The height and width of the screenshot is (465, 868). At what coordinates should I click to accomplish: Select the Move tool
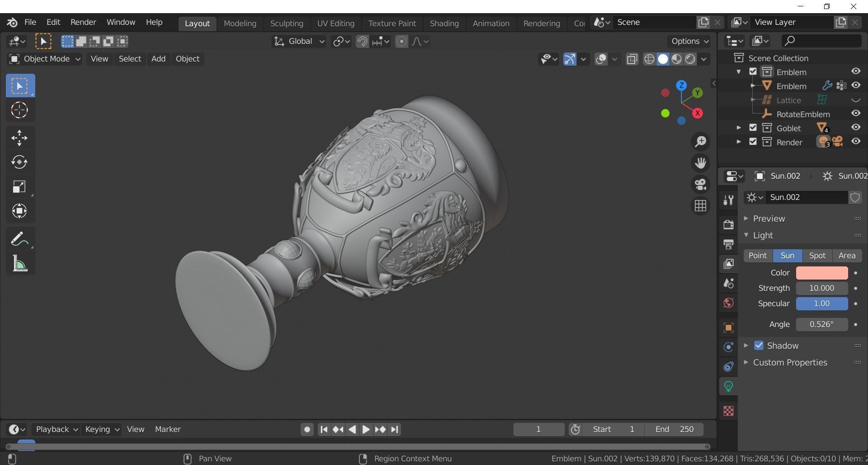pyautogui.click(x=19, y=138)
